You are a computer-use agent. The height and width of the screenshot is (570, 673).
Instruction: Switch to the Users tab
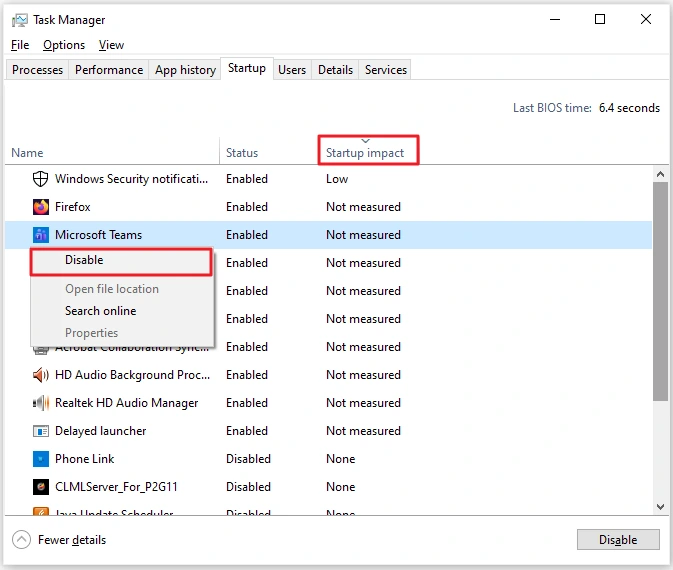coord(292,70)
